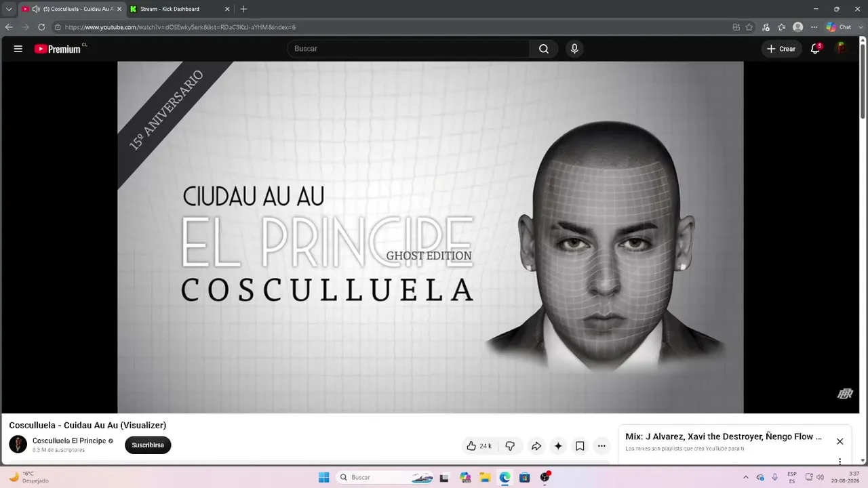The height and width of the screenshot is (488, 868).
Task: Open the Copilot Chat button
Action: 840,27
